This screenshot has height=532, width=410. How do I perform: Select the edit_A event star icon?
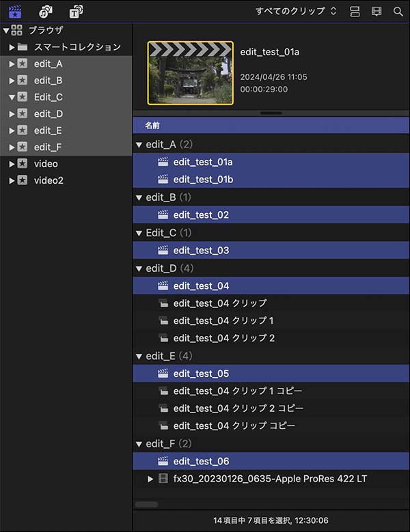23,64
